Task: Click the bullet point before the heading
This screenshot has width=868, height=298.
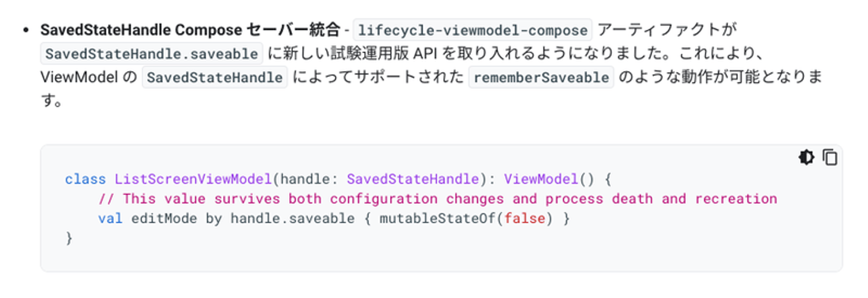Action: coord(26,29)
